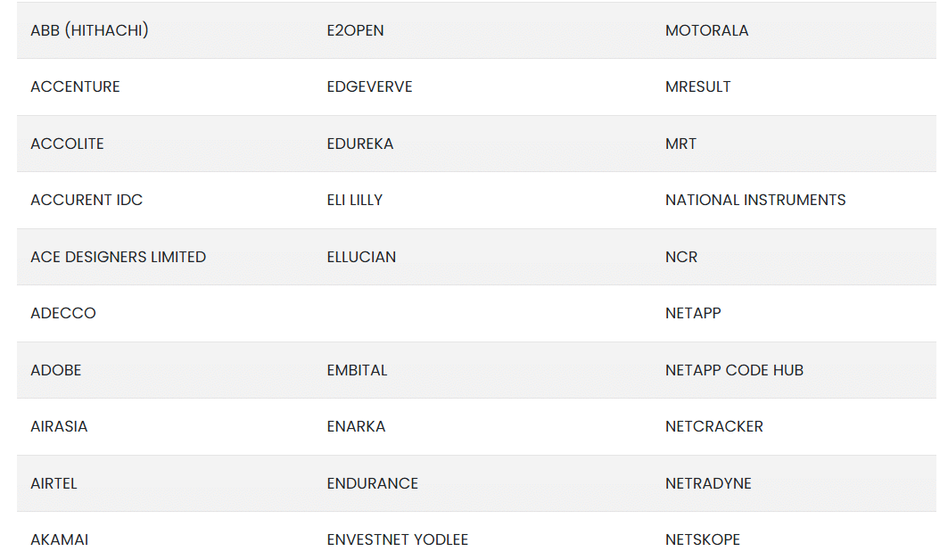Image resolution: width=948 pixels, height=560 pixels.
Task: Select the AKAMAI table entry
Action: [59, 539]
